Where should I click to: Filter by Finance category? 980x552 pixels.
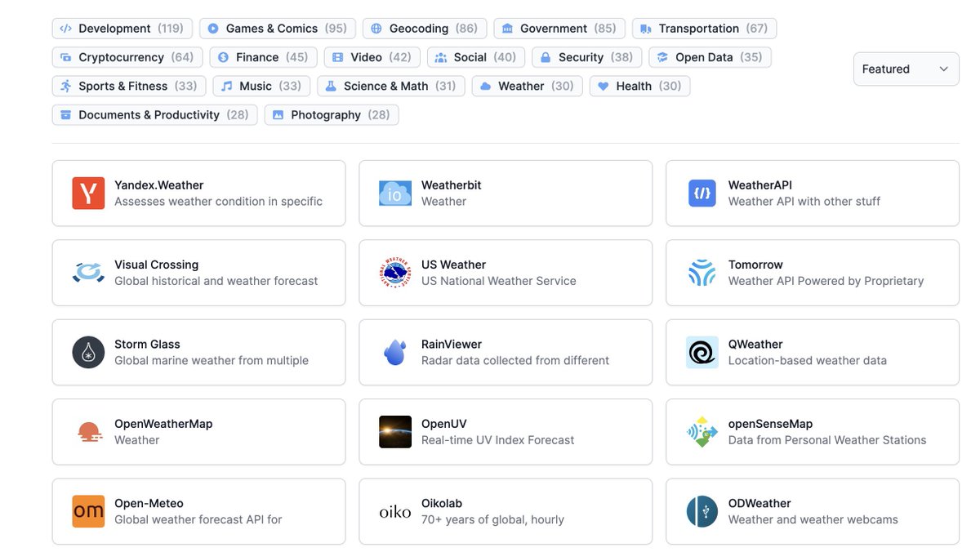tap(263, 57)
